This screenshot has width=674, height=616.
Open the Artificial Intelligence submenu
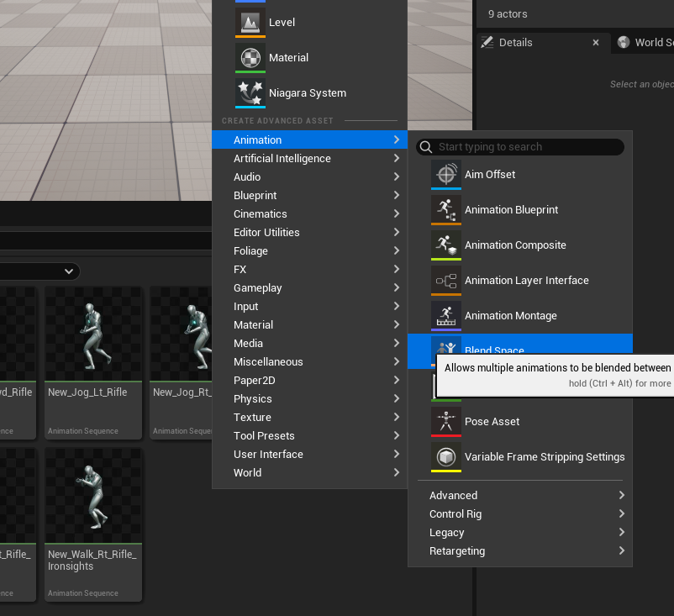[x=309, y=158]
